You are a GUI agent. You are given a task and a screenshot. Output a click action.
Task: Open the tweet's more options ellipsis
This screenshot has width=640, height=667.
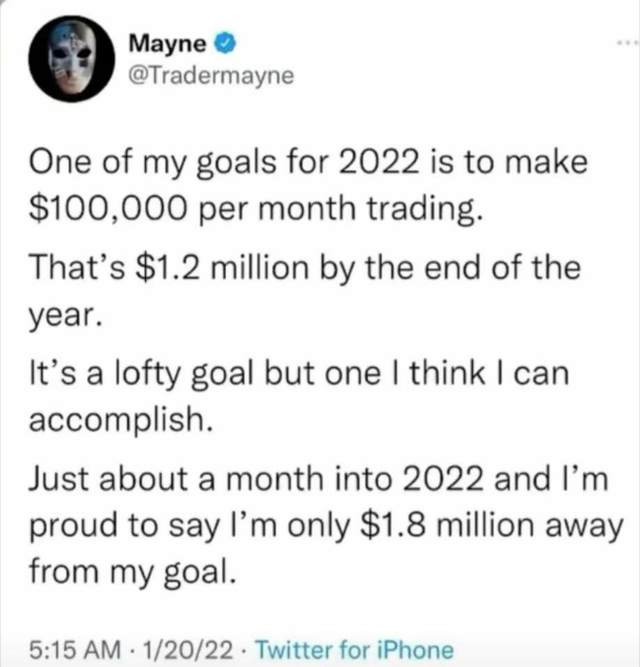[x=625, y=46]
